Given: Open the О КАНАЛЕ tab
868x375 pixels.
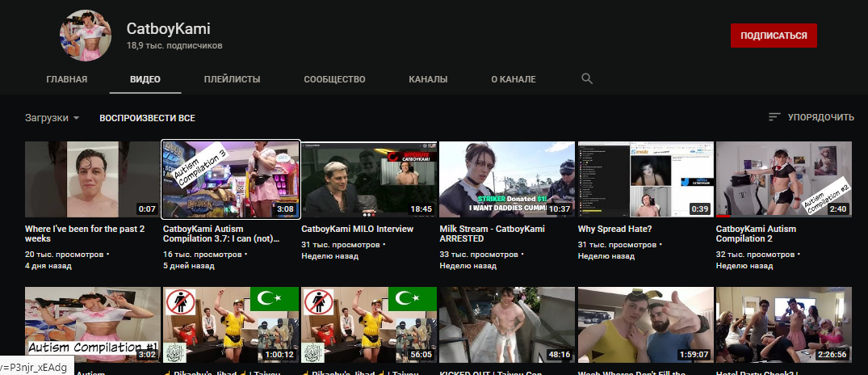Looking at the screenshot, I should click(x=514, y=79).
